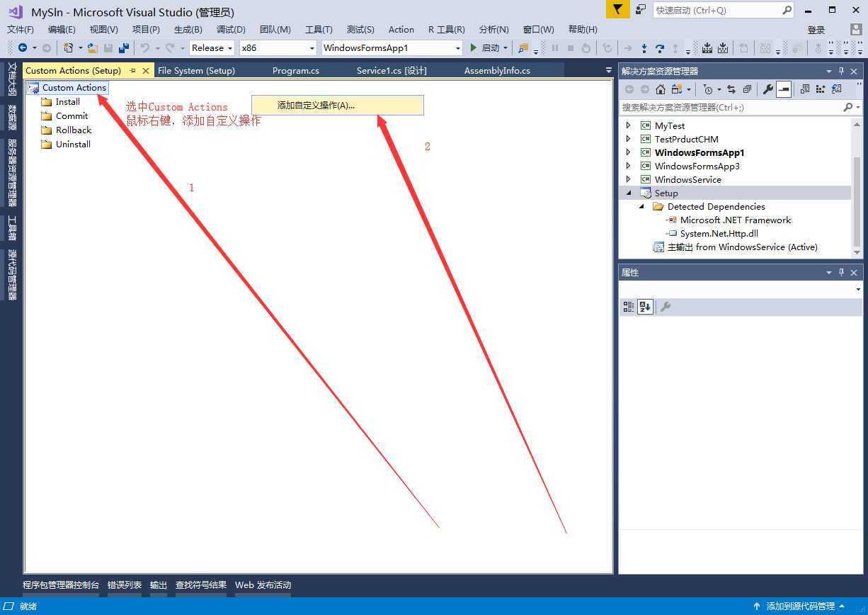868x615 pixels.
Task: Click the home icon in Solution Explorer
Action: pyautogui.click(x=661, y=89)
